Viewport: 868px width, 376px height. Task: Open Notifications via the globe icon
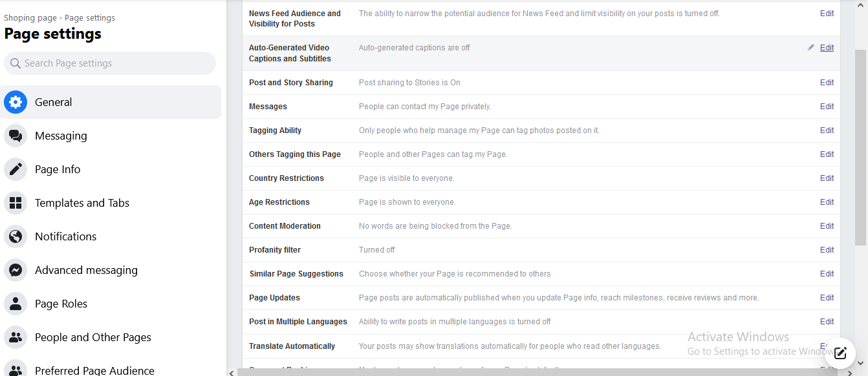pyautogui.click(x=15, y=236)
